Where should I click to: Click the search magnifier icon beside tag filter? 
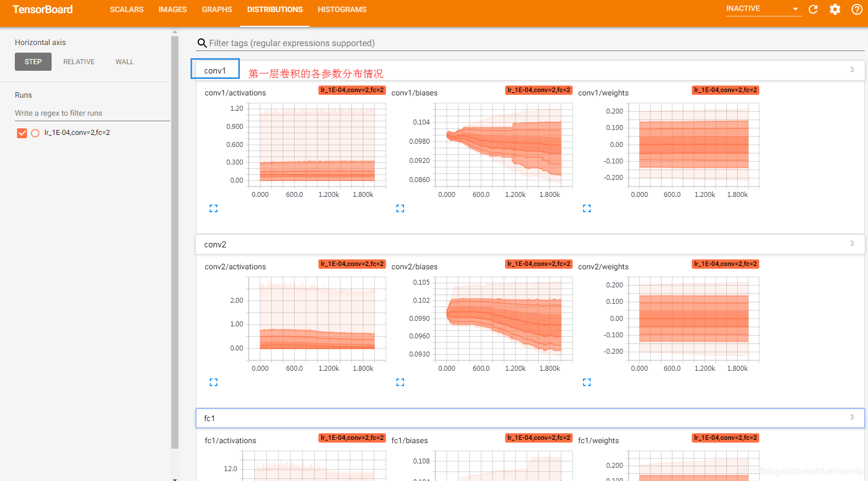202,43
